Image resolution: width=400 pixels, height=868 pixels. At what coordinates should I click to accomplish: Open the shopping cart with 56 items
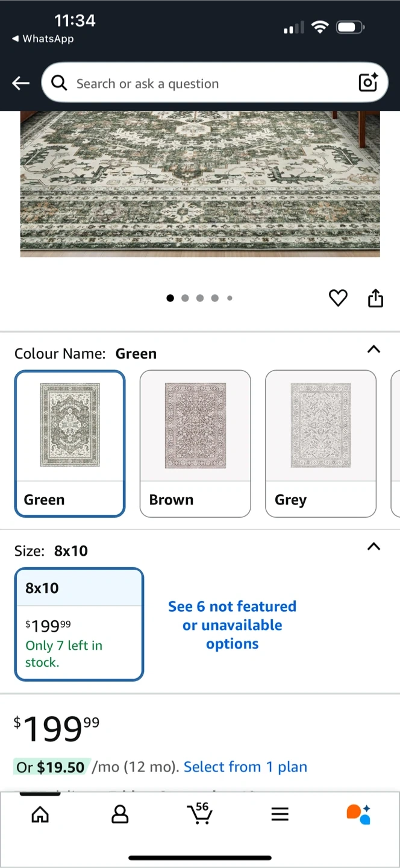(x=199, y=813)
